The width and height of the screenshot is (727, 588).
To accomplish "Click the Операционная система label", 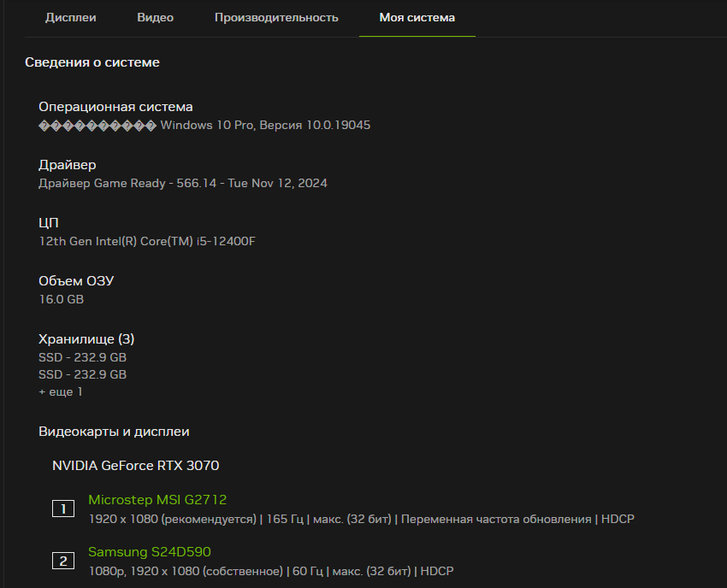I will click(115, 107).
